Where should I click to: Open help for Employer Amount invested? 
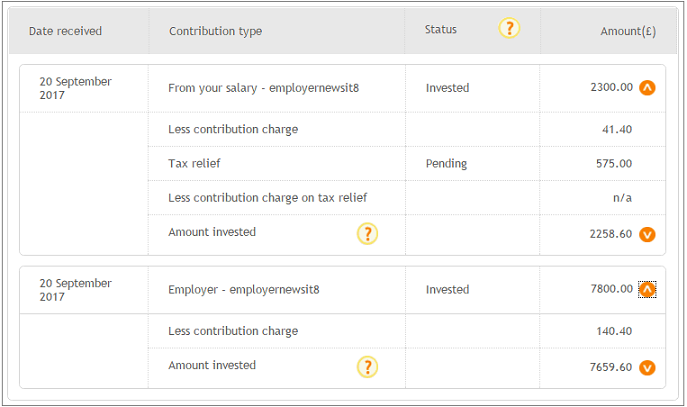tap(368, 367)
